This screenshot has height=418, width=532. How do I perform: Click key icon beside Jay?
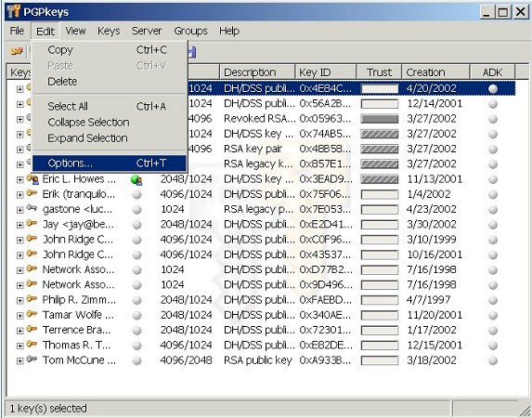[x=32, y=223]
